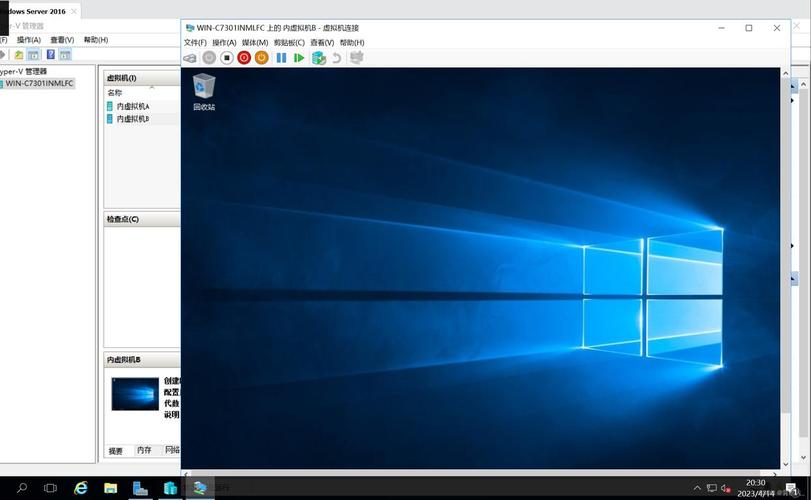
Task: Pause the virtual machine
Action: (x=281, y=58)
